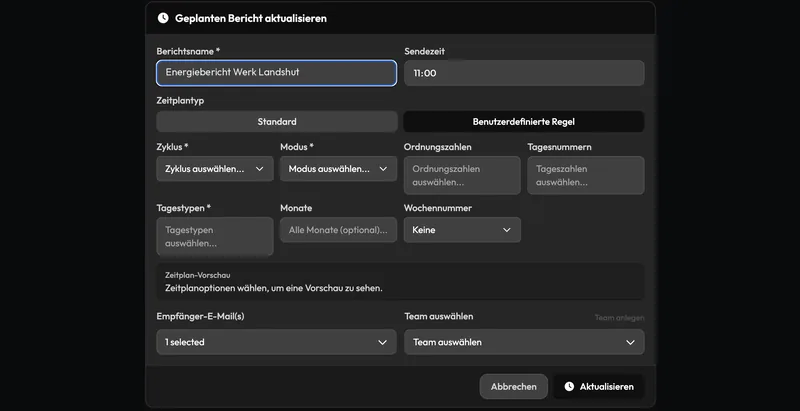Open the Alle Monate (optional) selector

339,230
